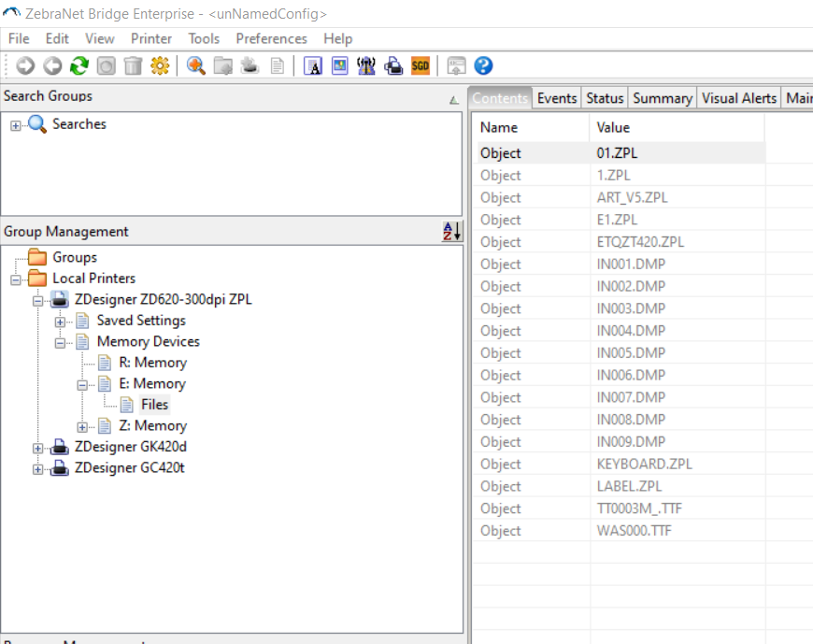Viewport: 813px width, 644px height.
Task: Switch to the Visual Alerts tab
Action: click(x=738, y=97)
